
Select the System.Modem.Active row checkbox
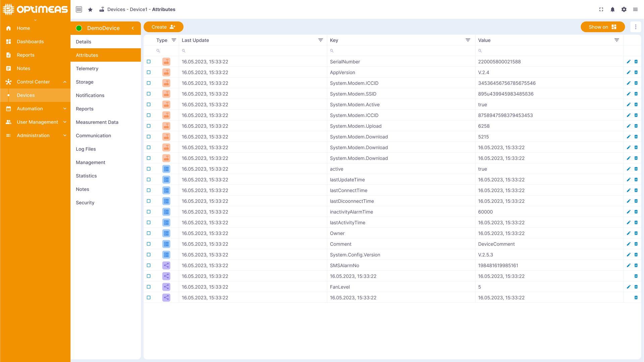point(149,105)
